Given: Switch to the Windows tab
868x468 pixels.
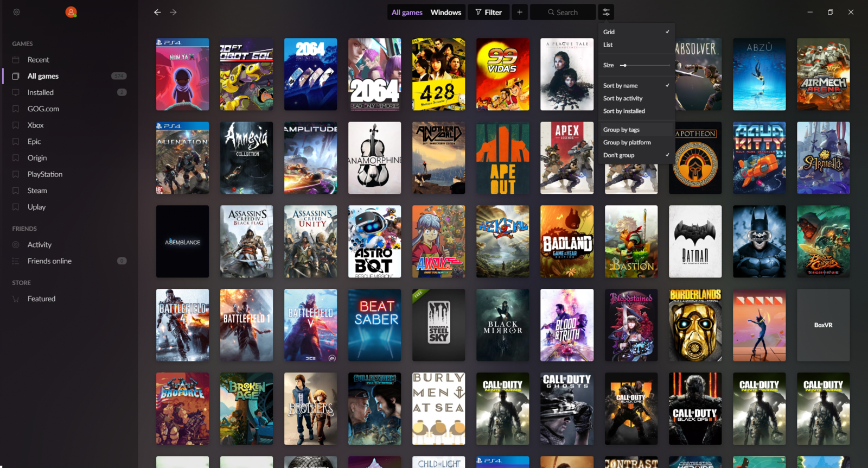Looking at the screenshot, I should point(446,12).
